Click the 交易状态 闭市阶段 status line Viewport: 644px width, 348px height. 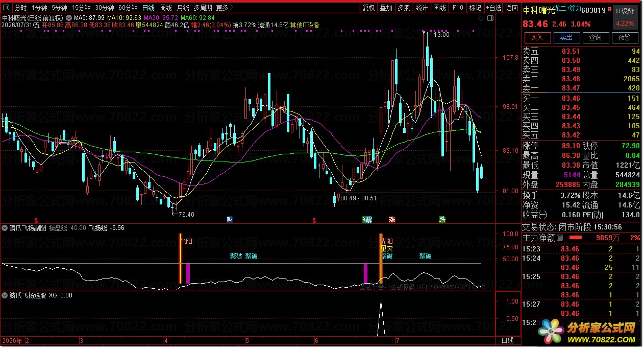point(572,227)
